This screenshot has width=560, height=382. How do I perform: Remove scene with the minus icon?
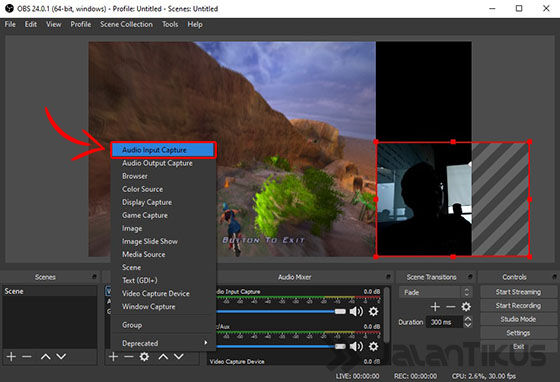click(x=27, y=356)
